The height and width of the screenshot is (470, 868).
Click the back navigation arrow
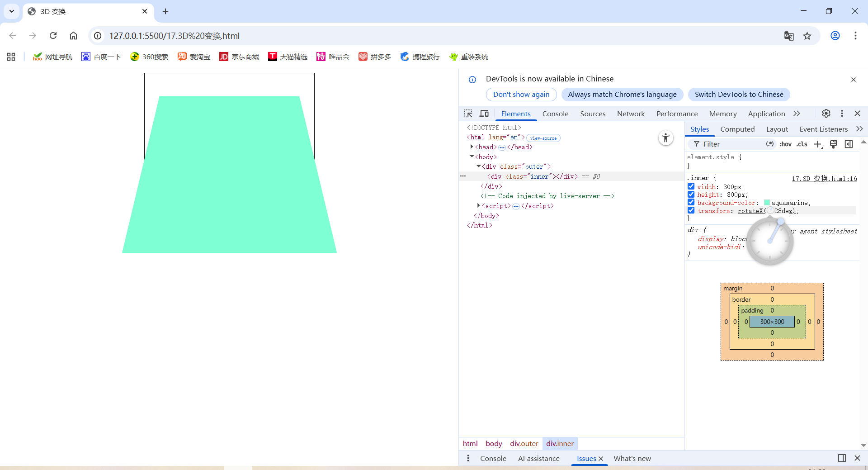click(x=13, y=36)
